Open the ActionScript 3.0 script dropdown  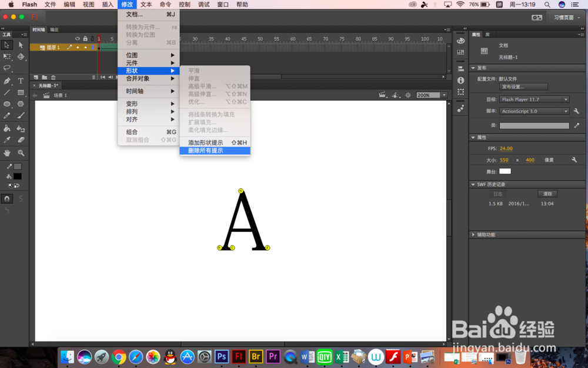(534, 111)
